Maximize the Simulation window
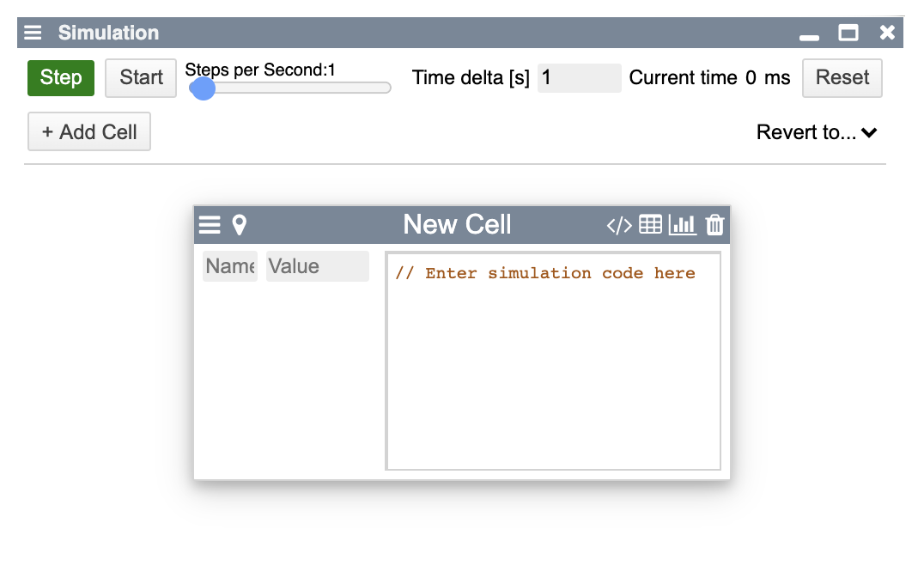Image resolution: width=924 pixels, height=572 pixels. [x=848, y=33]
